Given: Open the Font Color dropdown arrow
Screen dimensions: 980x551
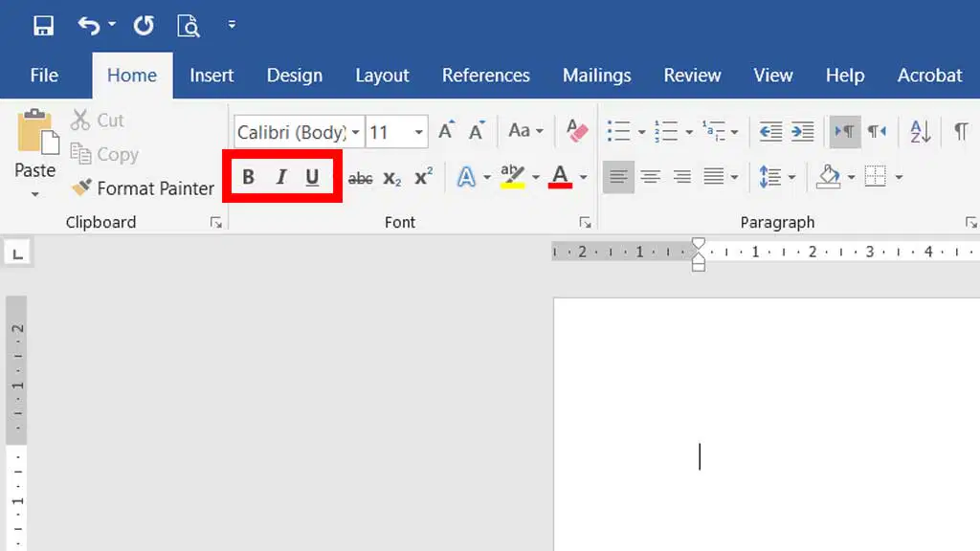Looking at the screenshot, I should coord(583,177).
